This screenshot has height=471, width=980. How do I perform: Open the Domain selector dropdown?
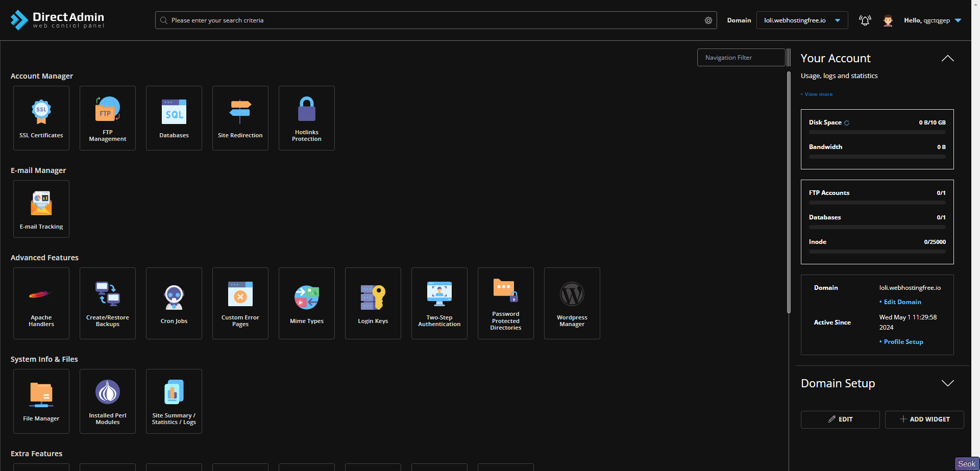[802, 20]
